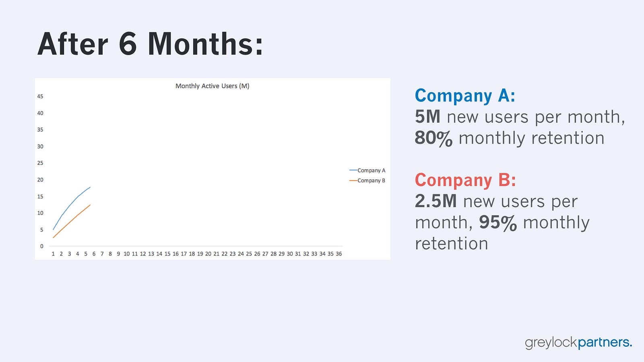Click the Company A legend entry
The image size is (644, 362).
[x=367, y=171]
